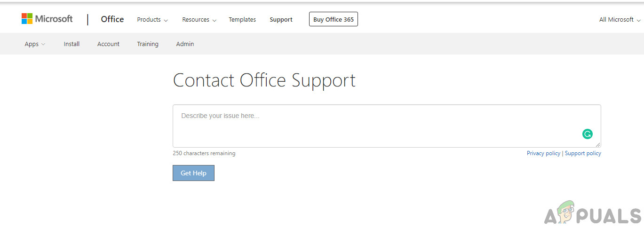
Task: Click the text area resize handle
Action: coord(598,145)
